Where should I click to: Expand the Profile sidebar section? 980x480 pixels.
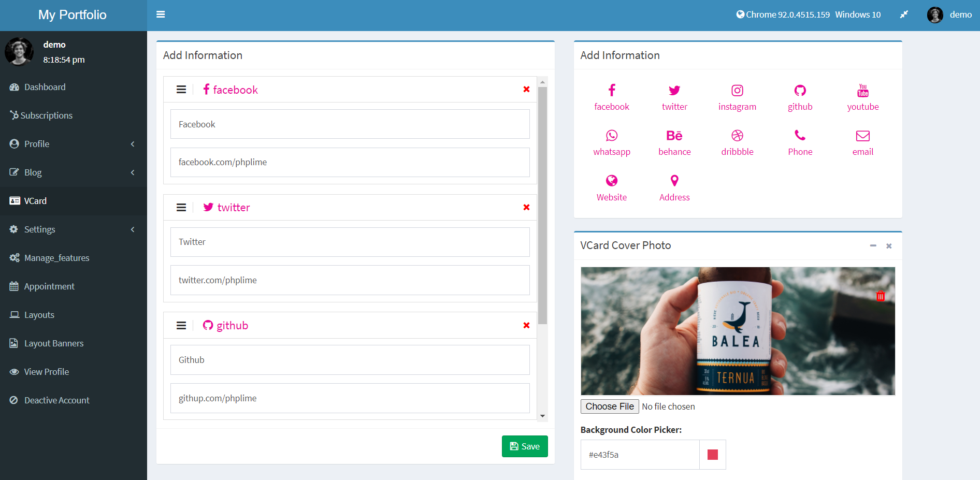(x=74, y=143)
